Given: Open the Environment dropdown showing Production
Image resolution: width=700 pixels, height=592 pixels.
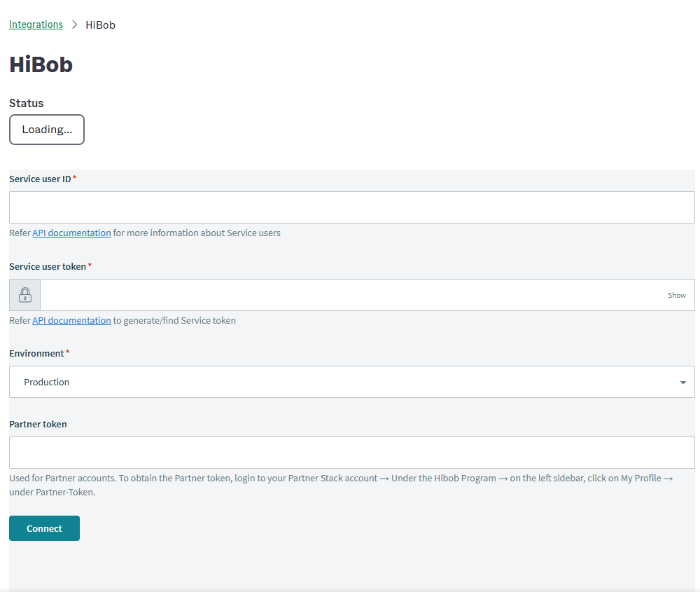Looking at the screenshot, I should tap(352, 382).
